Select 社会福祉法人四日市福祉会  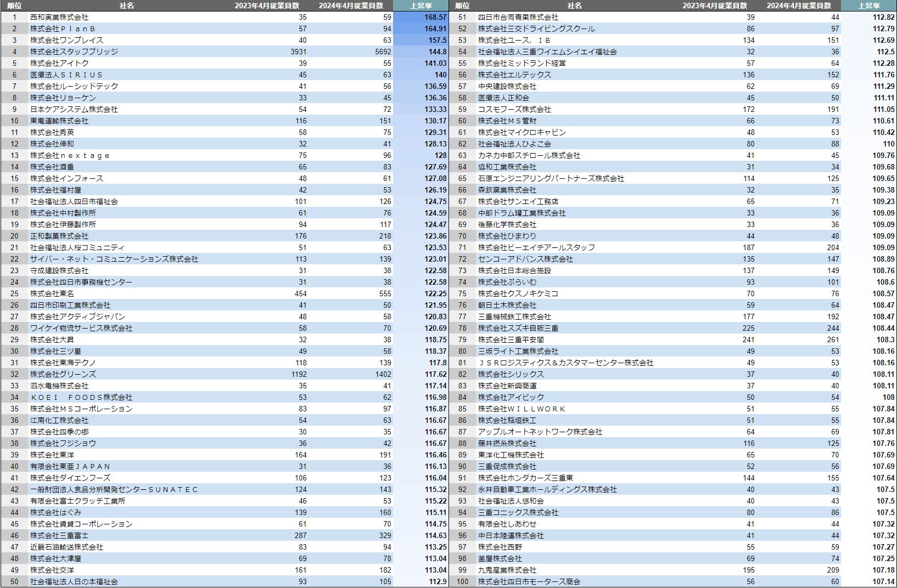point(74,201)
